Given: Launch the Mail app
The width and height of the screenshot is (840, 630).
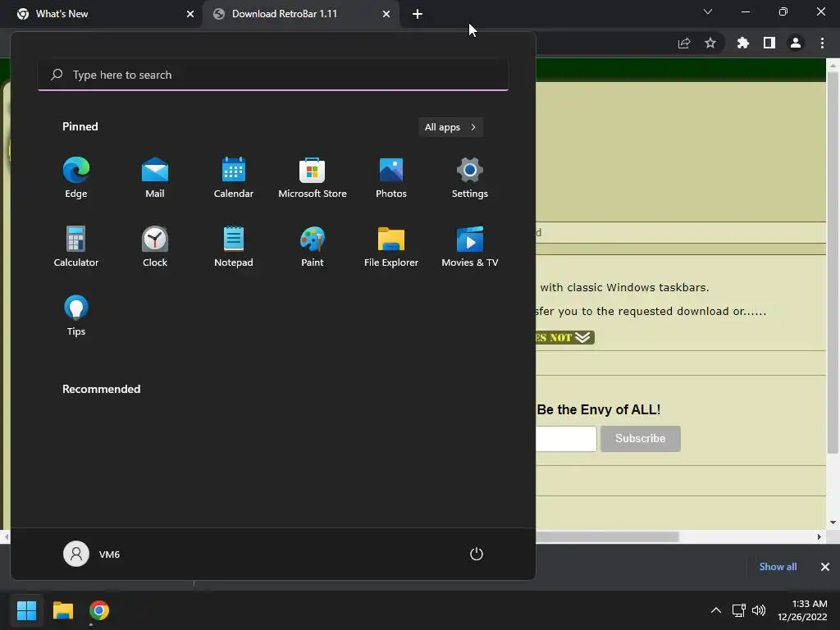Looking at the screenshot, I should (x=155, y=178).
